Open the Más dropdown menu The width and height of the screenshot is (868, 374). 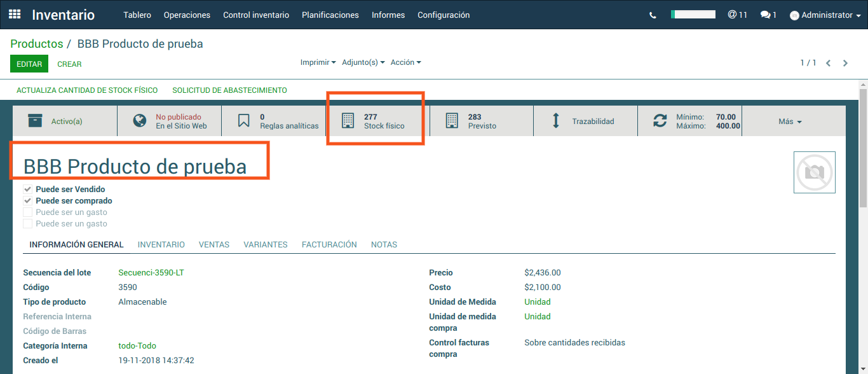pos(790,121)
